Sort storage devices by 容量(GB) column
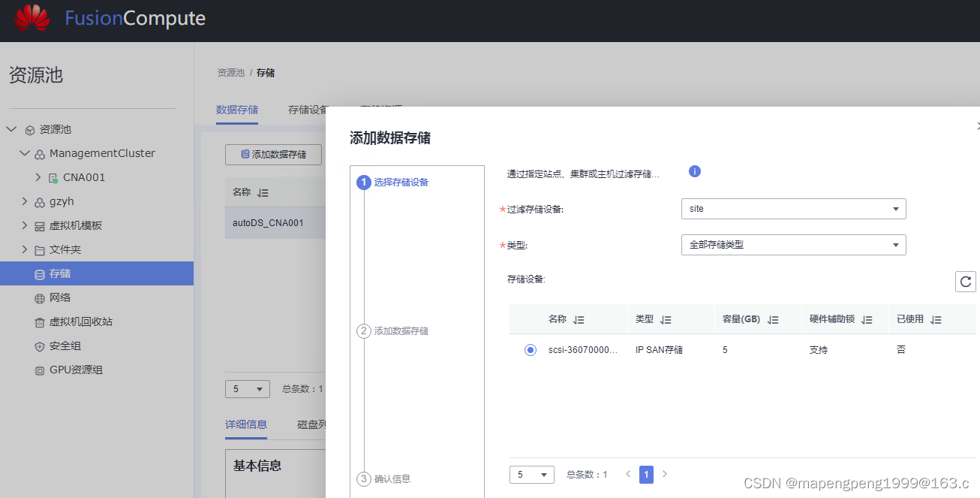 (773, 319)
